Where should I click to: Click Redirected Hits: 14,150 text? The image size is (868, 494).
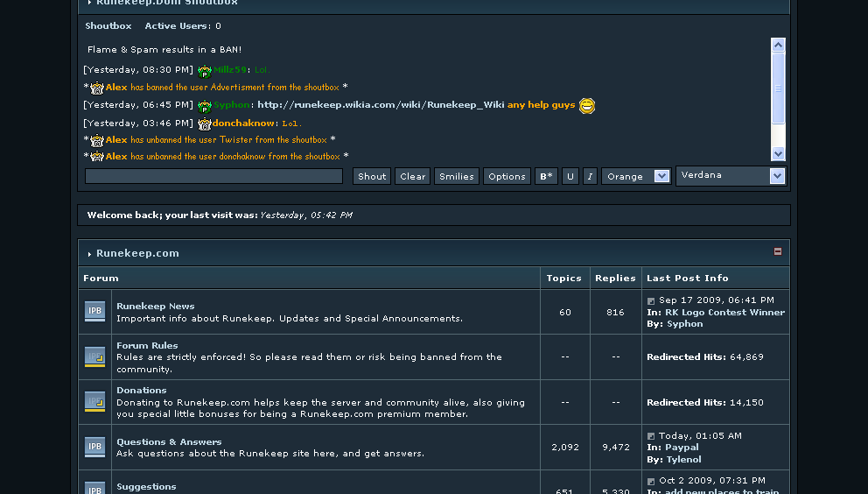[x=704, y=403]
